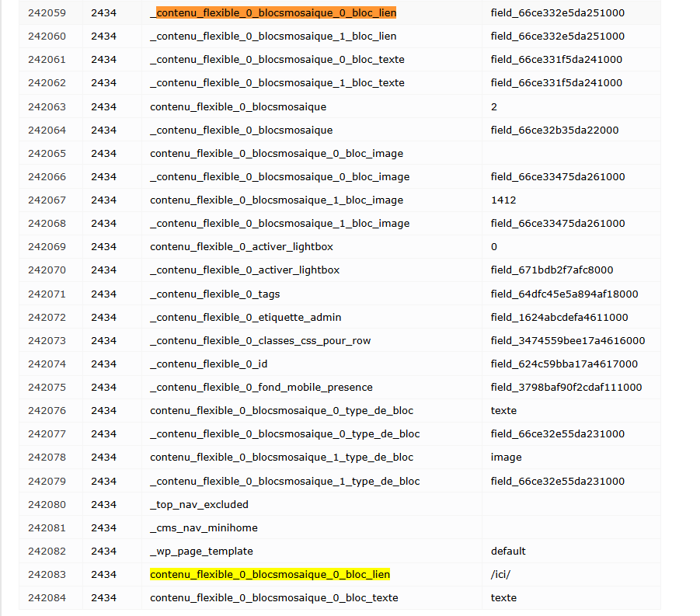The height and width of the screenshot is (616, 700).
Task: Select _cms_nav_minihome key
Action: tap(204, 527)
